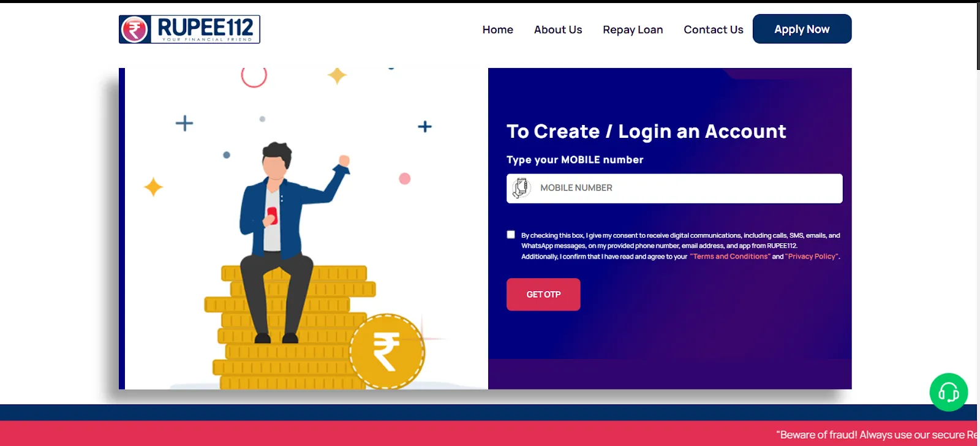
Task: Click the 'Type your MOBILE number' label
Action: pyautogui.click(x=575, y=160)
